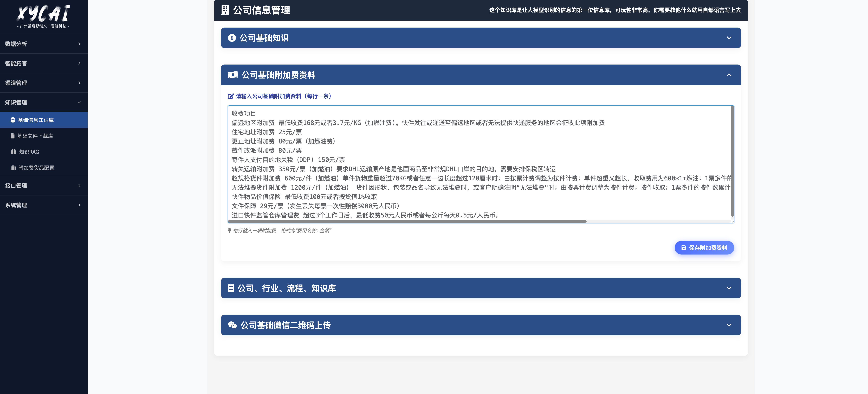Click the info icon beside 公司基础知识
The height and width of the screenshot is (394, 868).
pos(232,38)
